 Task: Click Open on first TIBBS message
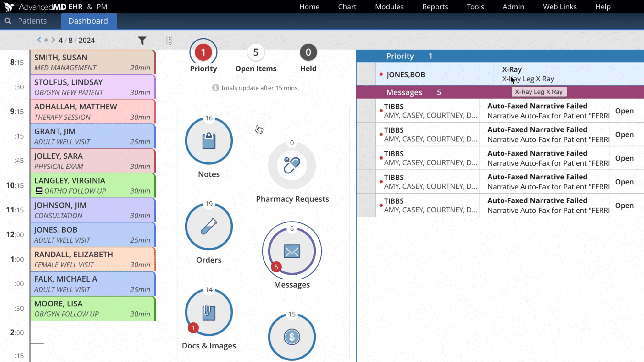point(624,111)
